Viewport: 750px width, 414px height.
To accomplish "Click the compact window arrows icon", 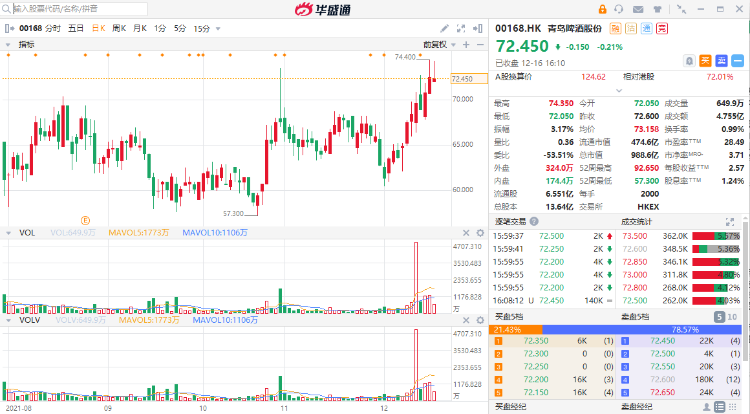I will point(682,9).
